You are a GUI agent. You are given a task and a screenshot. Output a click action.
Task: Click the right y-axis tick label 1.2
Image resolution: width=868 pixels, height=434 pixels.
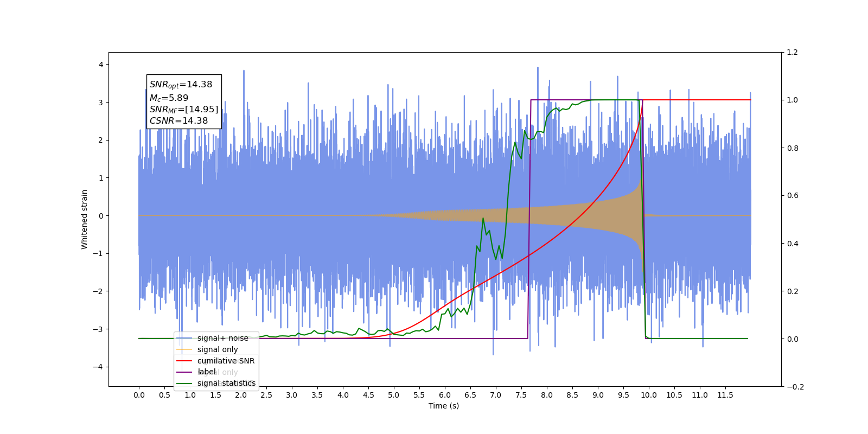(792, 53)
